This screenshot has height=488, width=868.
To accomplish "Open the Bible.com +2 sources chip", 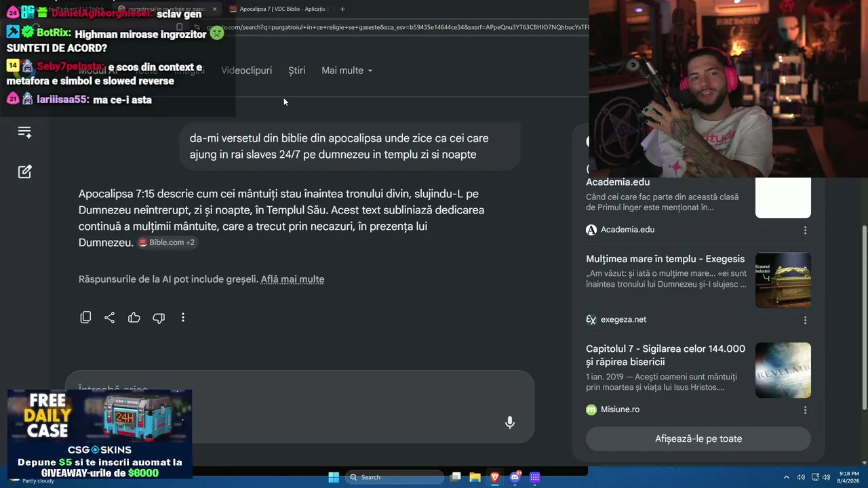I will click(167, 243).
